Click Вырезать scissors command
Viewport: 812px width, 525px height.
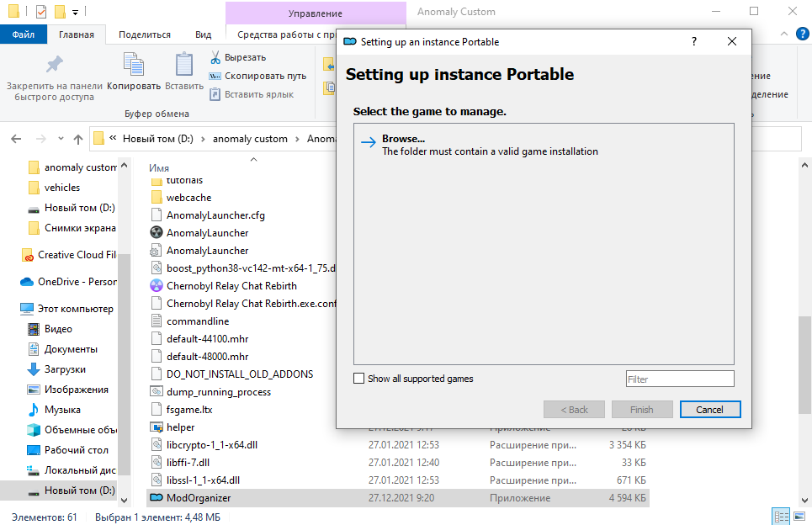coord(237,57)
